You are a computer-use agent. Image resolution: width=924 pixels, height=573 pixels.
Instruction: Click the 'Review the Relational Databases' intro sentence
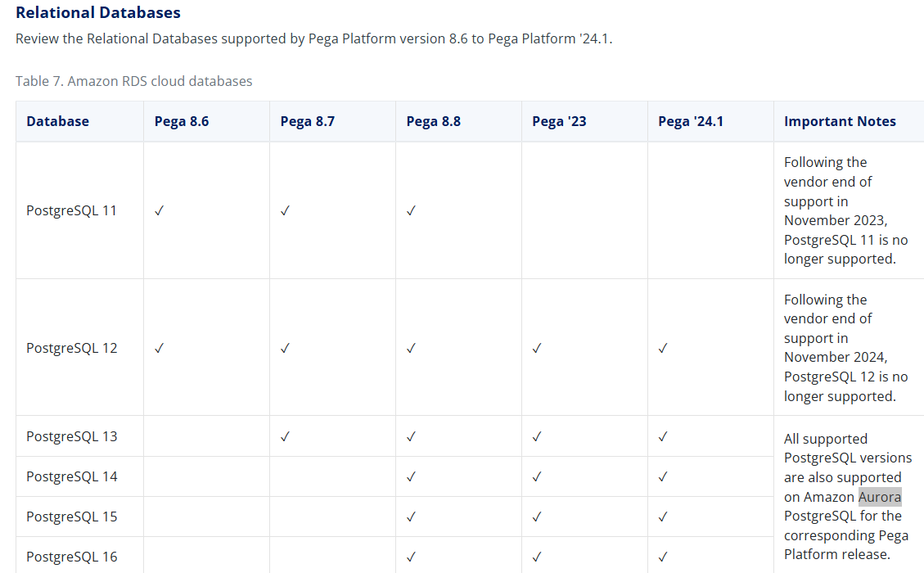click(314, 39)
